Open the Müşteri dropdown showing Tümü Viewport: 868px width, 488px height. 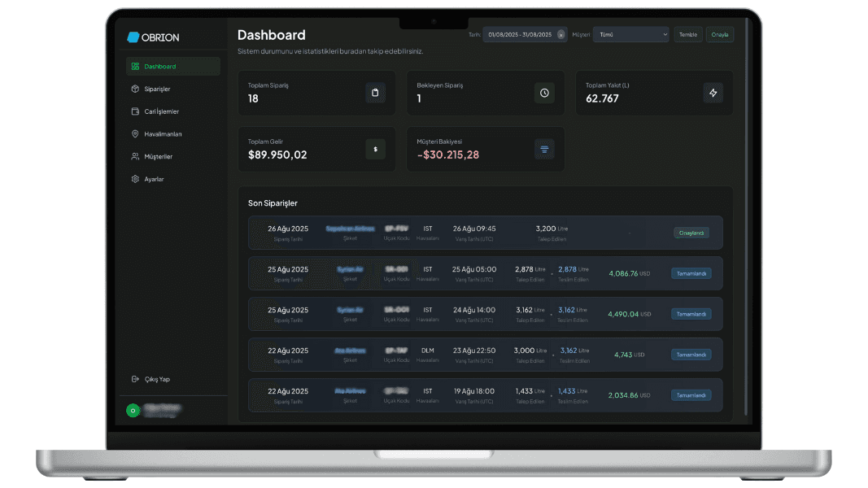pos(630,35)
